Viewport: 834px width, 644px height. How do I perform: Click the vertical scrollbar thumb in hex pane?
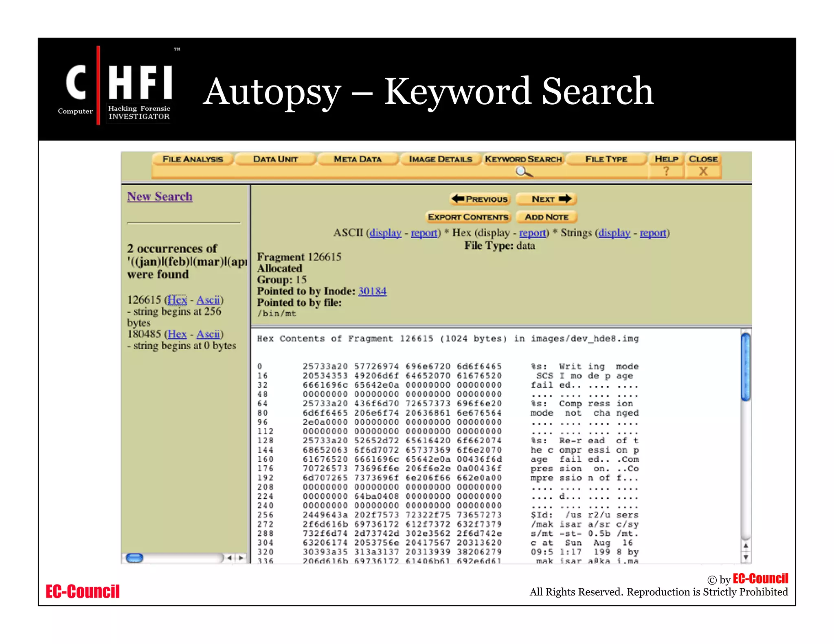[745, 366]
